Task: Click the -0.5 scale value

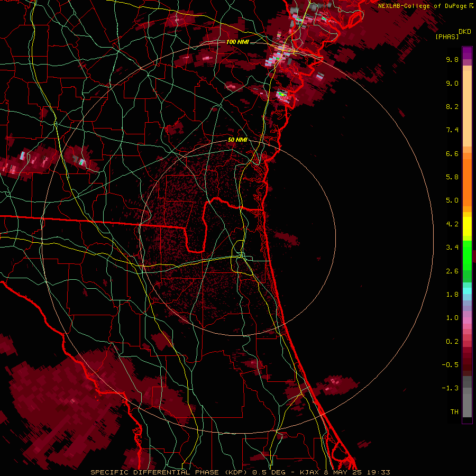Action: [x=450, y=365]
